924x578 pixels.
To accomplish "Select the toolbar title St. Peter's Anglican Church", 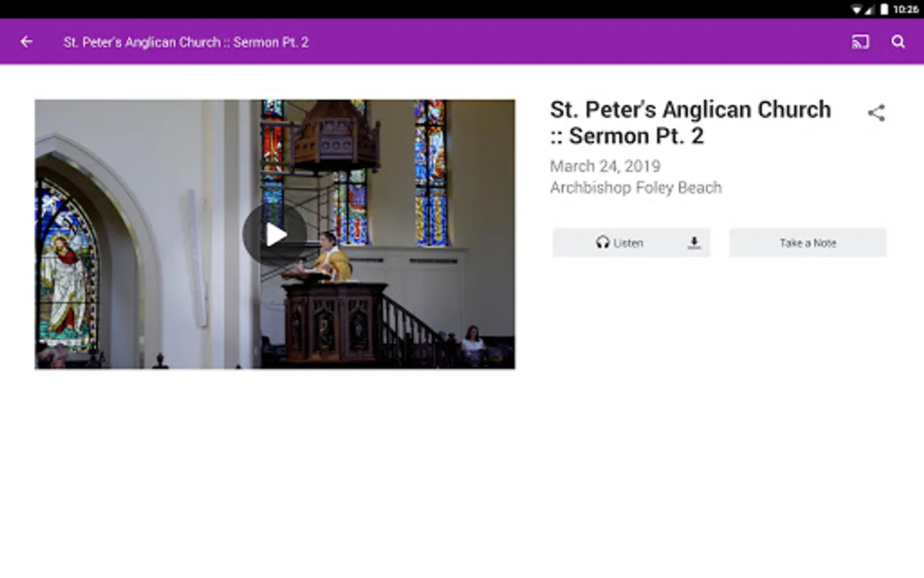I will click(x=186, y=42).
